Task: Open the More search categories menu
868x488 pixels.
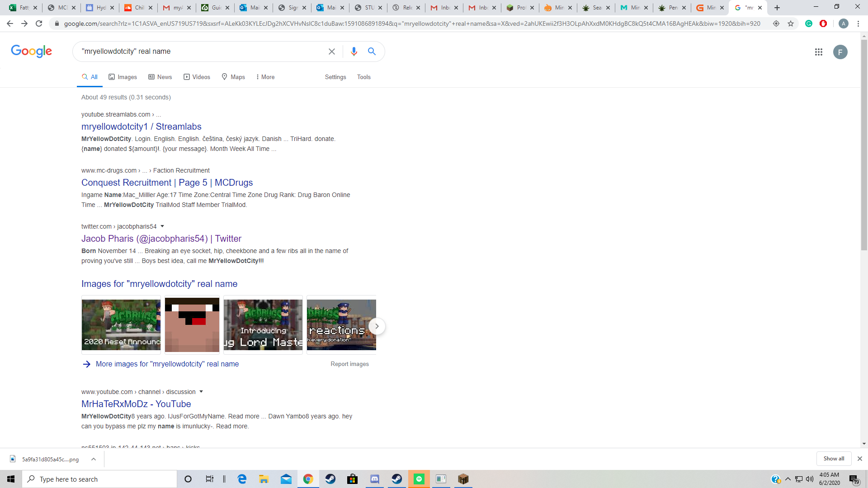Action: 265,77
